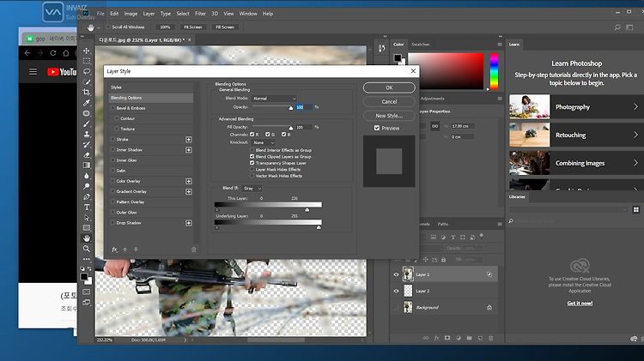Click Cancel in Layer Style dialog
Image resolution: width=644 pixels, height=361 pixels.
pos(389,102)
